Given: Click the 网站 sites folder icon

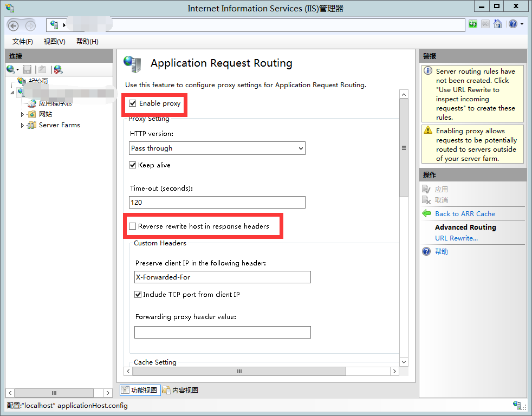Looking at the screenshot, I should 32,114.
